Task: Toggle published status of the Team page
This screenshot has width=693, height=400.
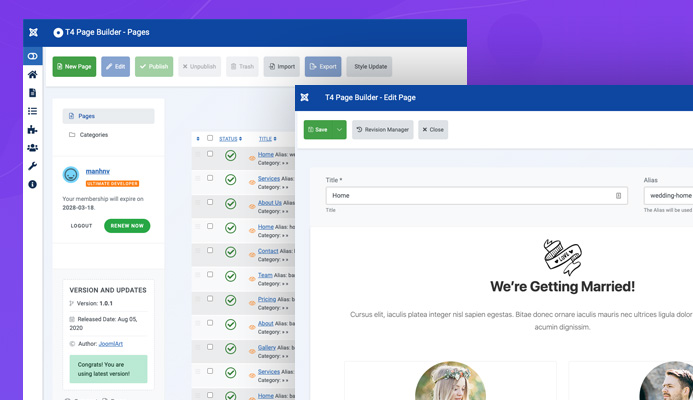Action: 230,276
